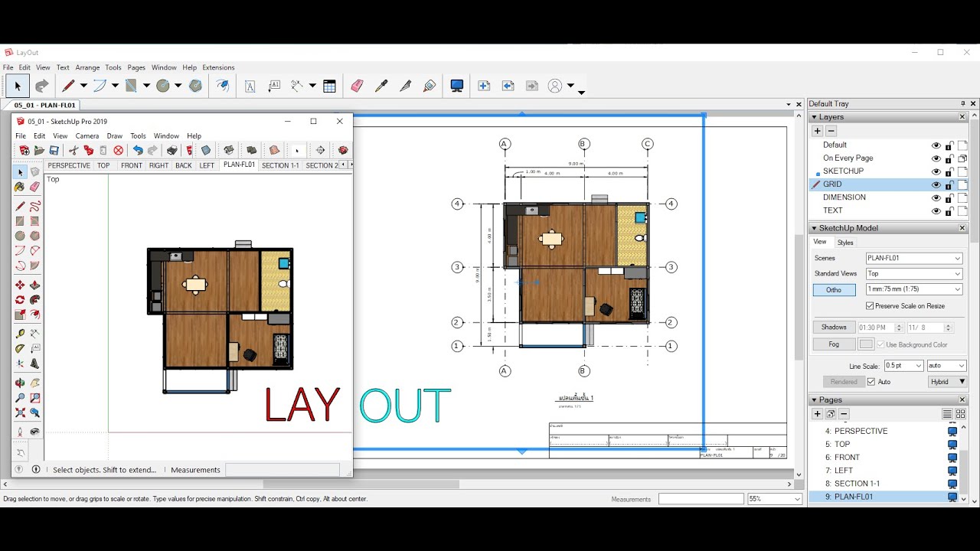This screenshot has height=551, width=980.
Task: Select the LayOut Split knife tool
Action: tap(405, 86)
